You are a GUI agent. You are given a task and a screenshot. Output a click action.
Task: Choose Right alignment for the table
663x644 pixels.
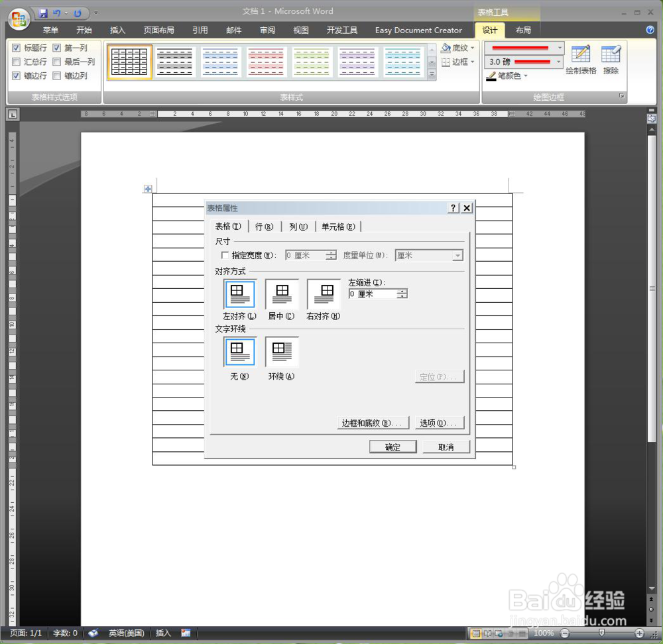[324, 295]
